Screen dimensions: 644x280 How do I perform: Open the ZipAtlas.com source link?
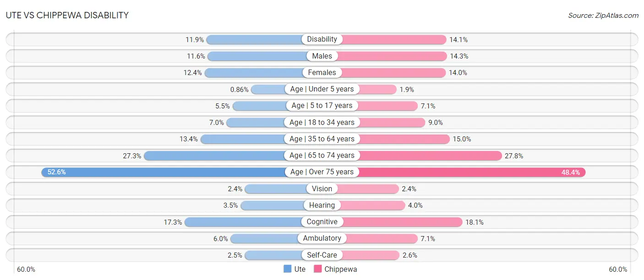603,16
